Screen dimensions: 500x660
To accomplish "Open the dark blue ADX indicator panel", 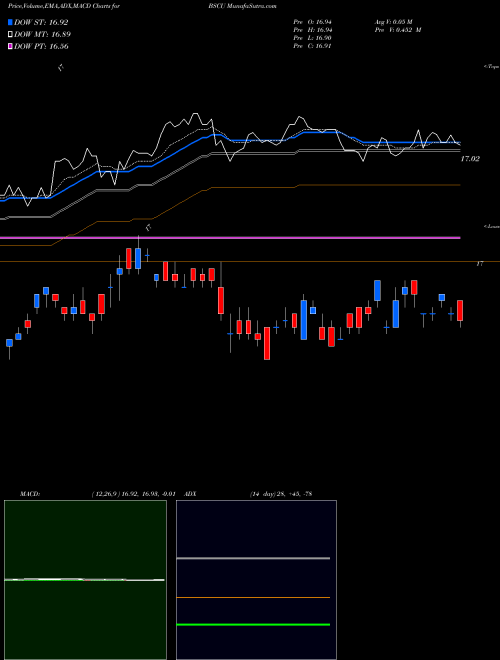I will click(x=256, y=580).
